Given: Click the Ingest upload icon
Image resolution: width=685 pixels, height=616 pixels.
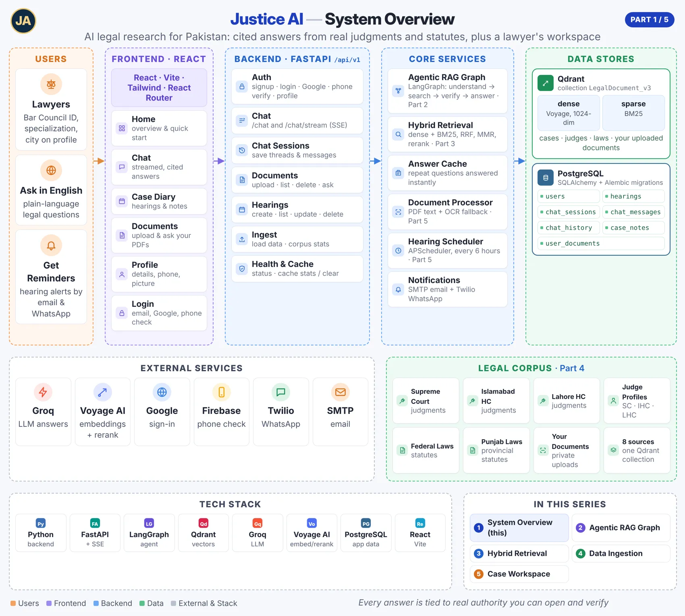Looking at the screenshot, I should pyautogui.click(x=242, y=239).
